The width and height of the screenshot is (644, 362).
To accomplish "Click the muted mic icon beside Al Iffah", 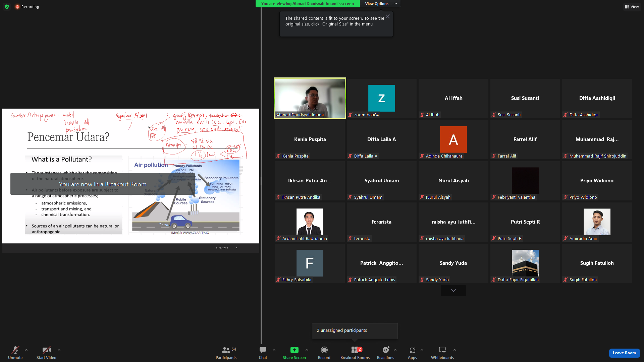I will pos(422,115).
